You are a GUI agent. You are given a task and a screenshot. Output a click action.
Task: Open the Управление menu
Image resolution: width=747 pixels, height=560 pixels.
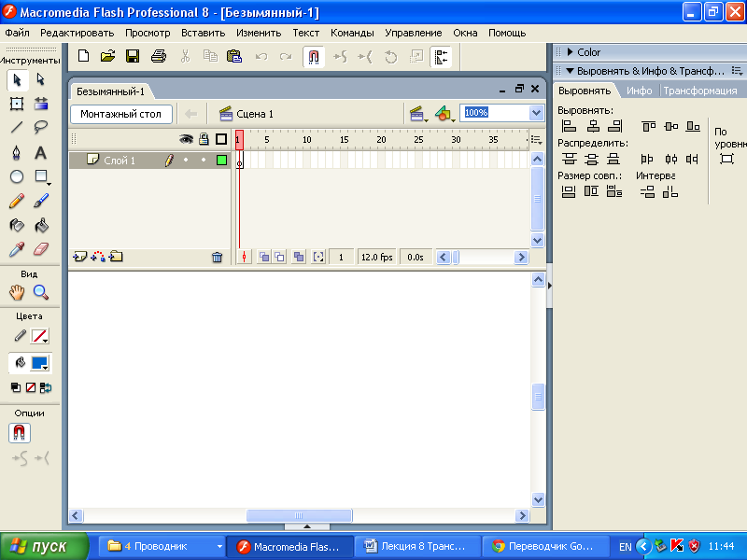[x=413, y=33]
